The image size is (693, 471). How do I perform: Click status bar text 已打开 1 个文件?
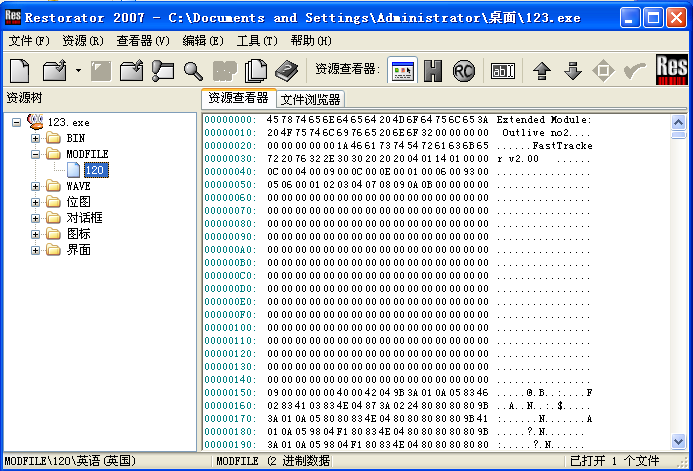(614, 461)
